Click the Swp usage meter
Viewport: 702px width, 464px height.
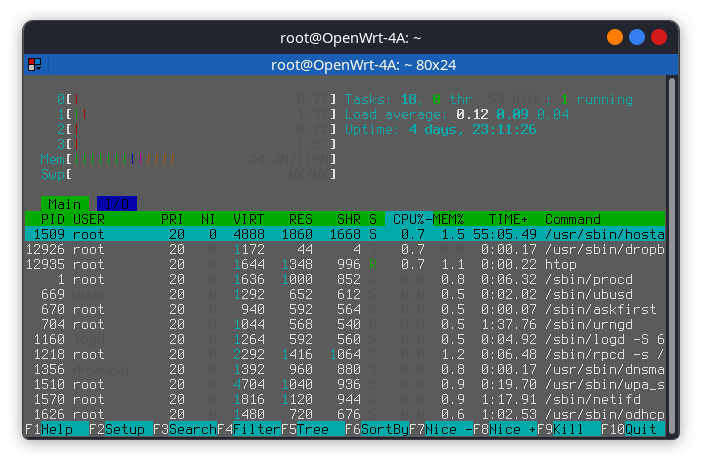[x=188, y=174]
